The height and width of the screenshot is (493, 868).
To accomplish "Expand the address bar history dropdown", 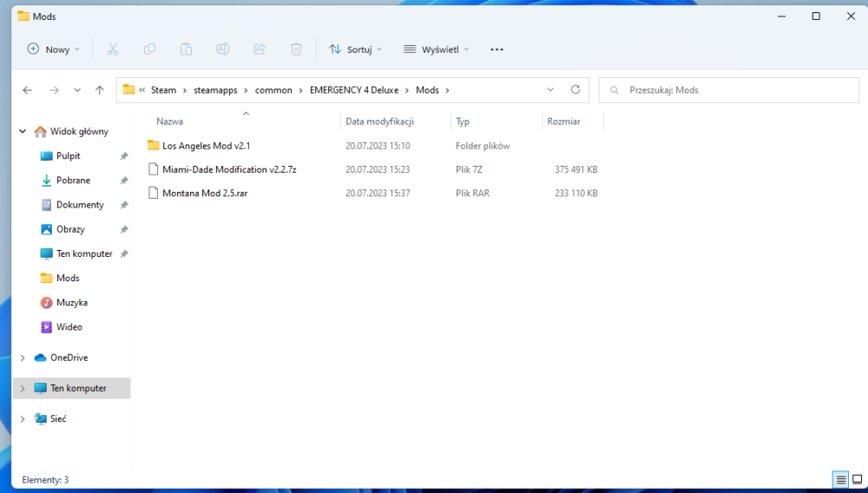I will [550, 89].
